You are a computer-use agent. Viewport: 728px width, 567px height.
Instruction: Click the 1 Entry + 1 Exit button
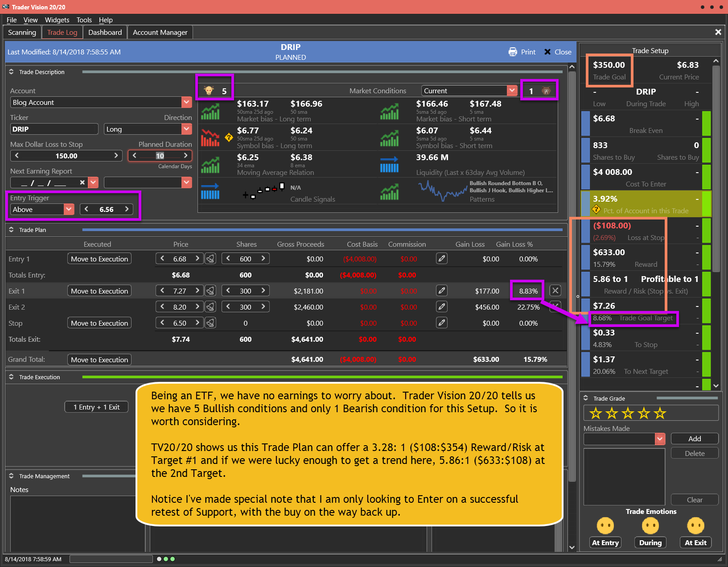[x=96, y=407]
